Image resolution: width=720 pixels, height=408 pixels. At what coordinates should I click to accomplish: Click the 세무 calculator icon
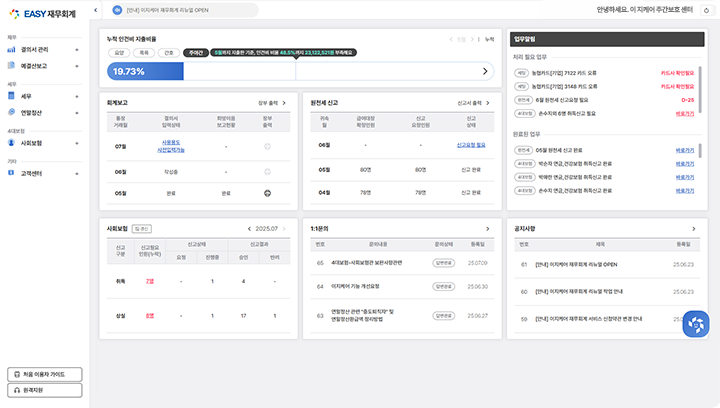pos(11,95)
